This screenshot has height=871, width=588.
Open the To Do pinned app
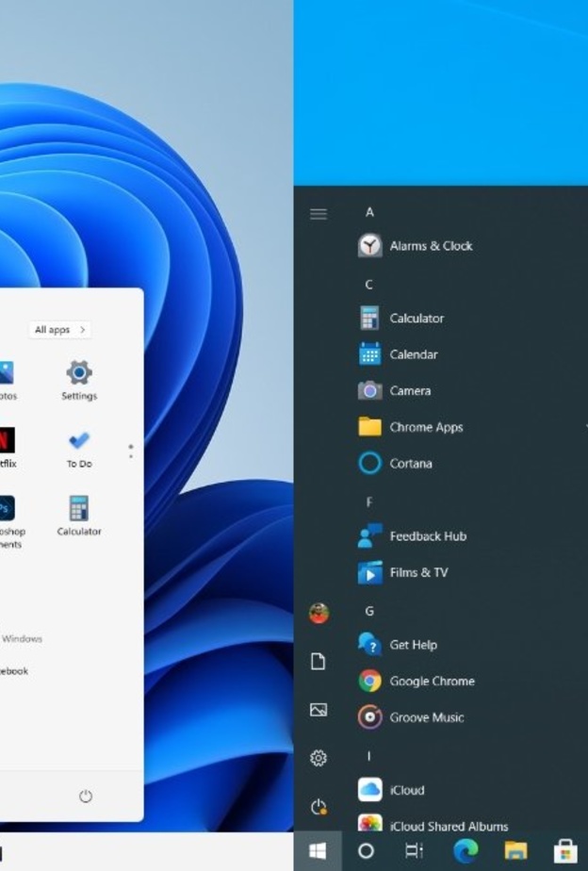click(79, 448)
